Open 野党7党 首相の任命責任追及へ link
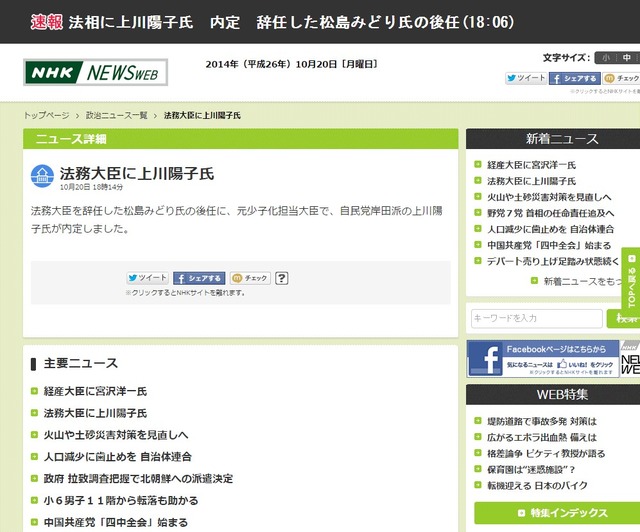Image resolution: width=640 pixels, height=532 pixels. 550,213
